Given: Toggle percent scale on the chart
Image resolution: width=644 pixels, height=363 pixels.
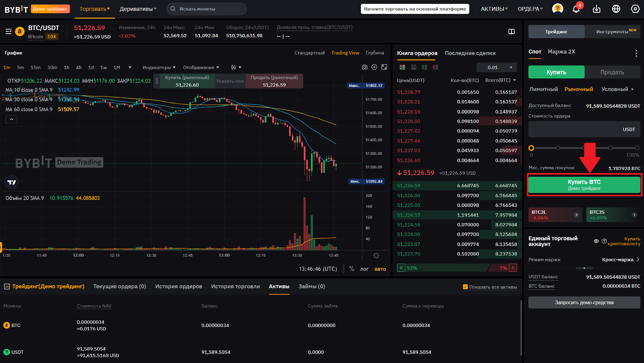Looking at the screenshot, I should (x=351, y=269).
